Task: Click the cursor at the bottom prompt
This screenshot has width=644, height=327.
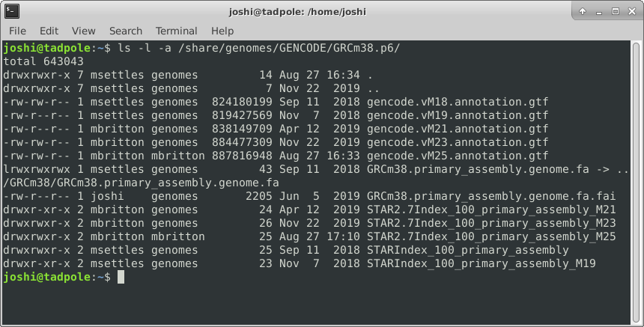Action: 121,277
